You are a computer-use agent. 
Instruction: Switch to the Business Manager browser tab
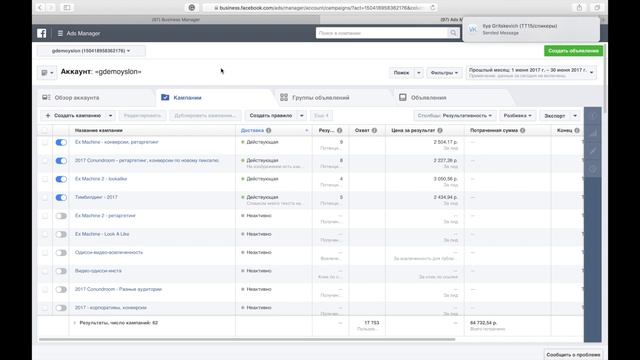click(176, 20)
